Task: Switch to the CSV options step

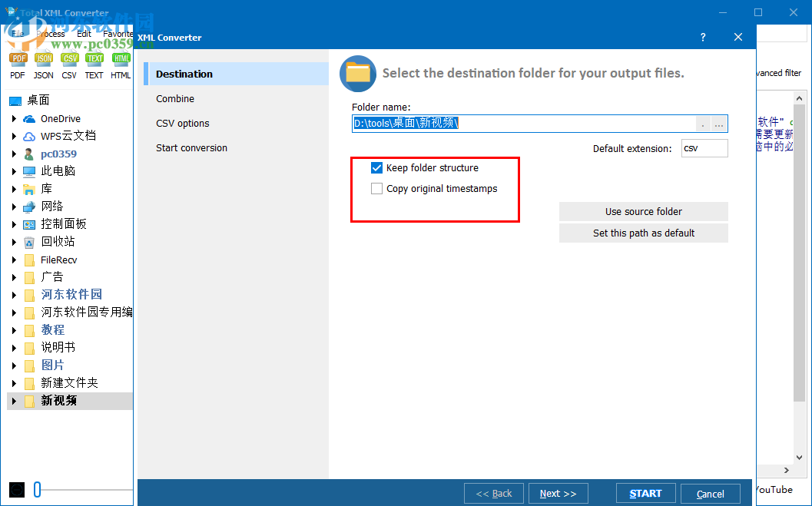Action: (182, 123)
